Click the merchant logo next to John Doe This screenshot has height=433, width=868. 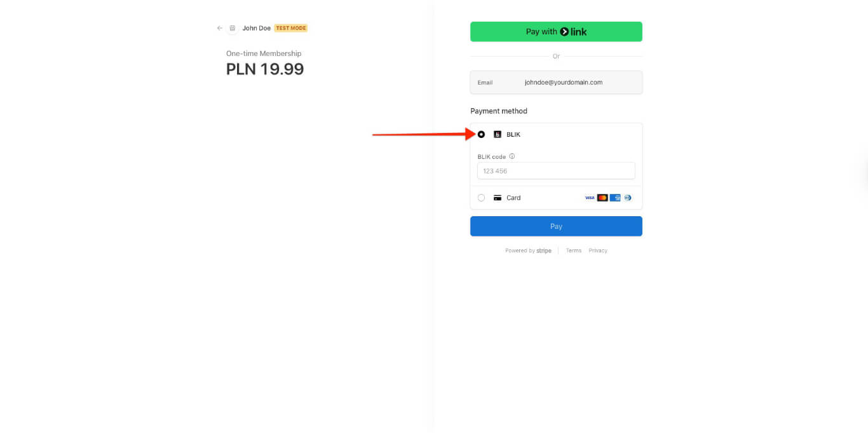pos(232,28)
